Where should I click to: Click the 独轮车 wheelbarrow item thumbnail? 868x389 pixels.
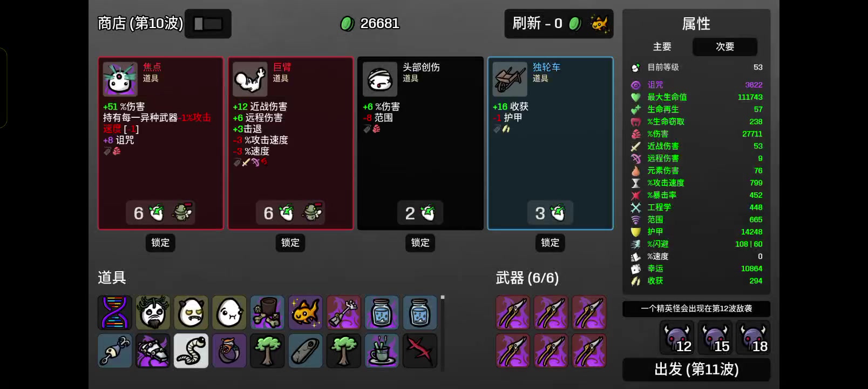click(510, 79)
